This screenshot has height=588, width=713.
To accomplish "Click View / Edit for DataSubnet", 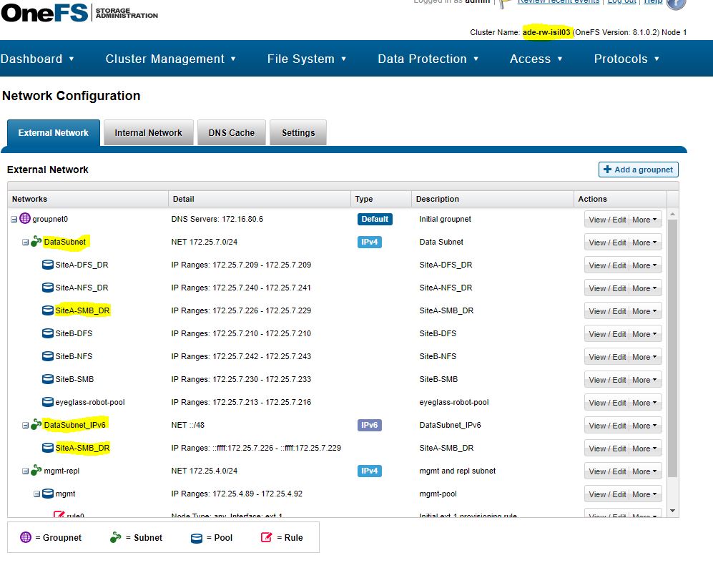I will [607, 242].
